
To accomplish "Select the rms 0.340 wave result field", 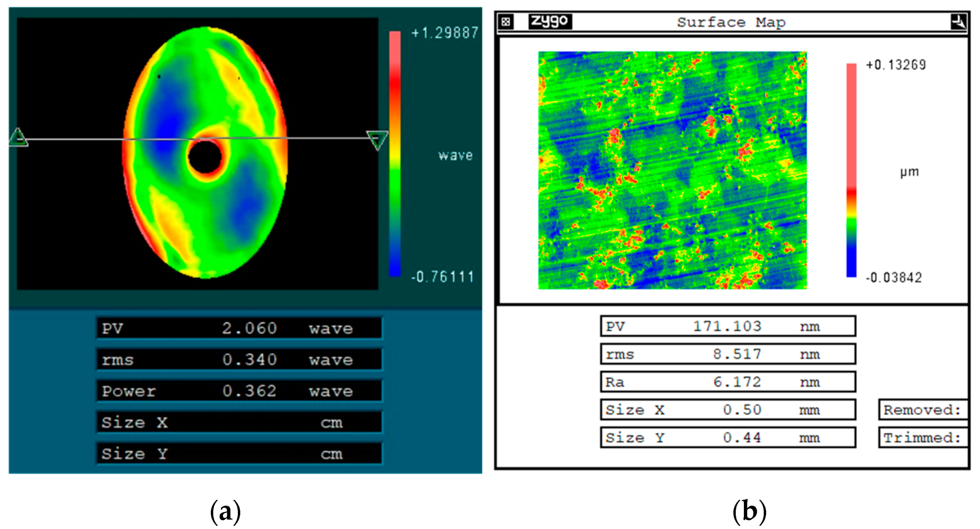I will point(239,359).
